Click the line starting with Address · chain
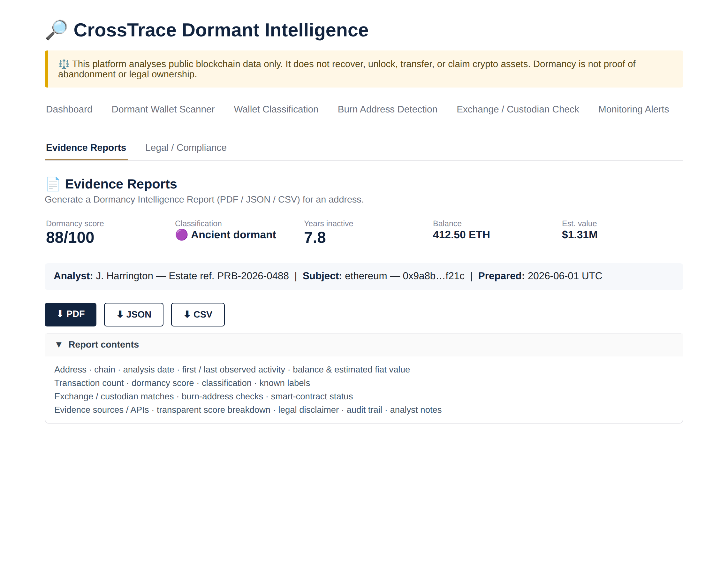Screen dimensions: 728x575 coord(232,370)
